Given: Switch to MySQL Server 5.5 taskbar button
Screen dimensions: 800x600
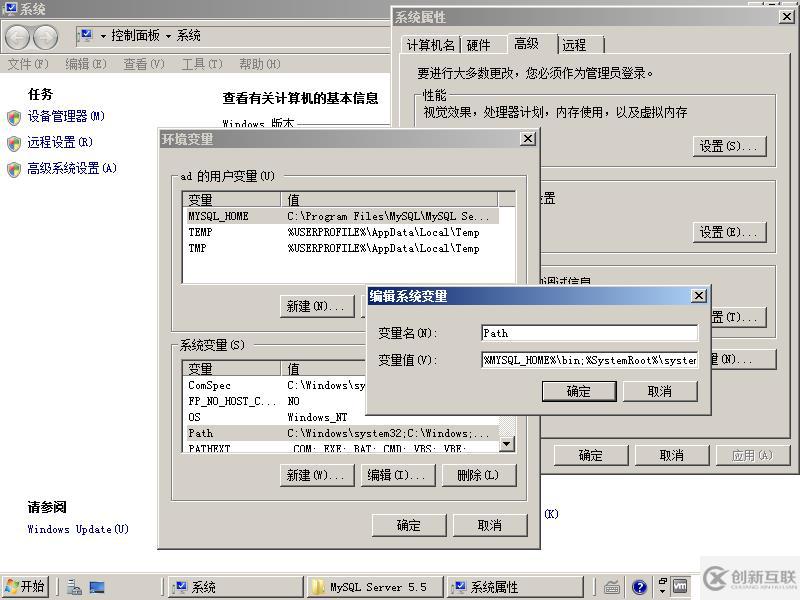Looking at the screenshot, I should click(x=375, y=587).
